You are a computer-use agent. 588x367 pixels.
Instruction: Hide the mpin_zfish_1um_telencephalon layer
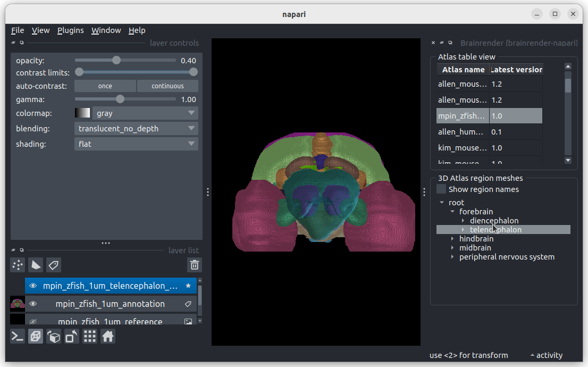coord(33,286)
